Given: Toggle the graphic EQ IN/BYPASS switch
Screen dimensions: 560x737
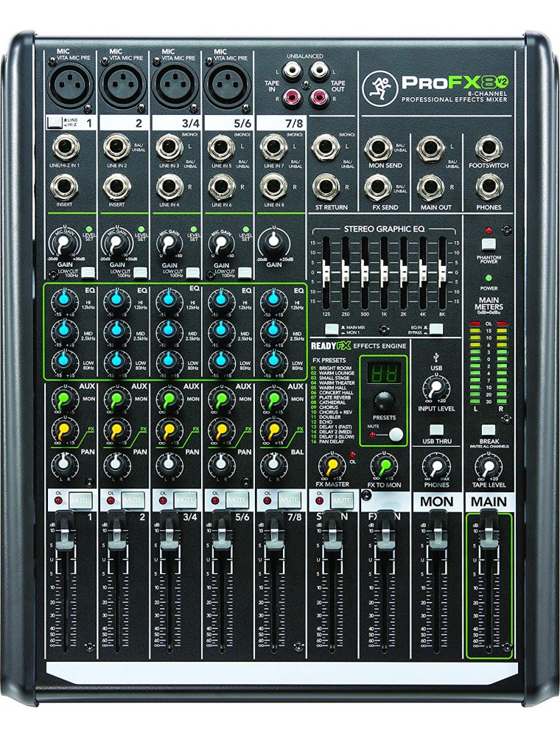Looking at the screenshot, I should point(436,329).
